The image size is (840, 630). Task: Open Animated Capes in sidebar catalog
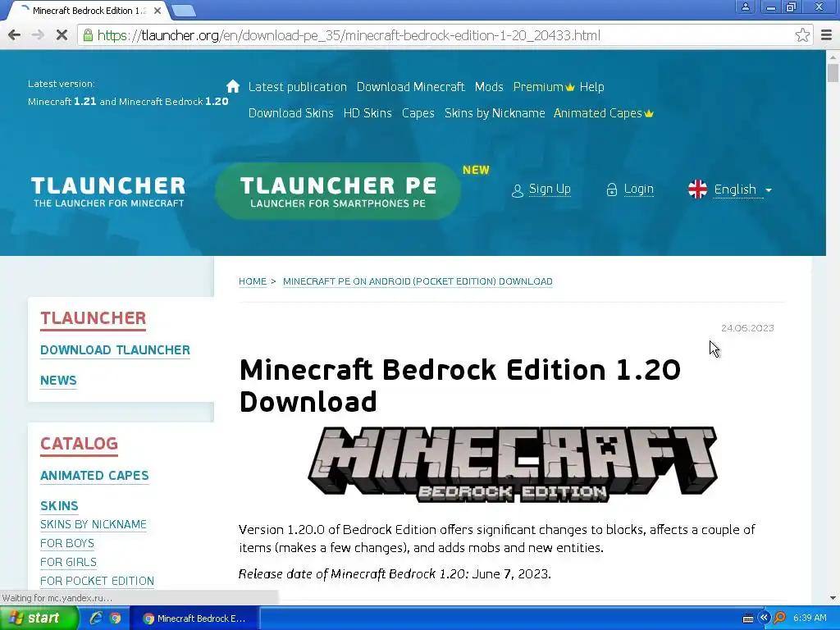click(94, 475)
